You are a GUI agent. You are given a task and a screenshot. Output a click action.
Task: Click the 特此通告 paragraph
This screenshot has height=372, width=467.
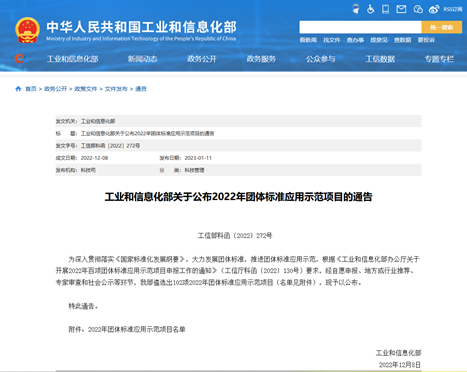point(83,306)
